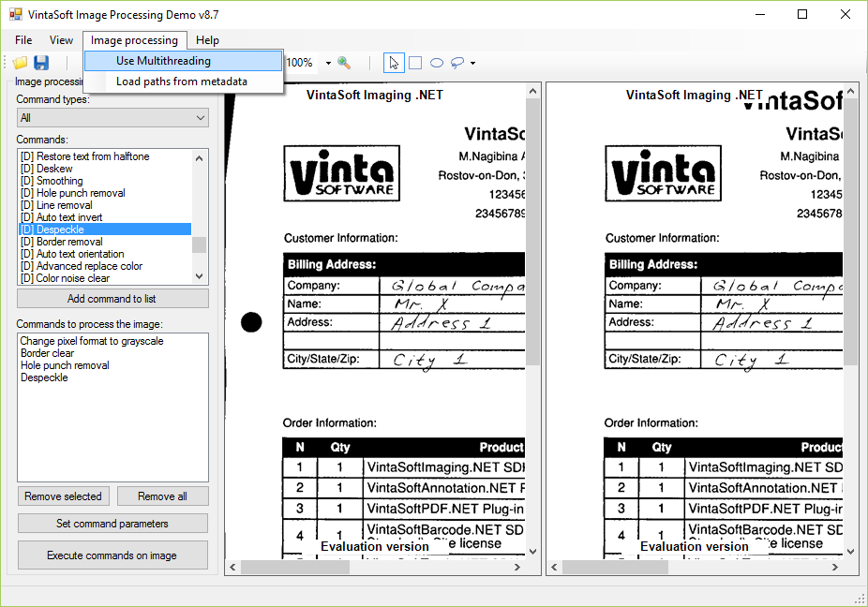Click right image viewer scroll right arrow
The image size is (868, 607).
point(835,567)
